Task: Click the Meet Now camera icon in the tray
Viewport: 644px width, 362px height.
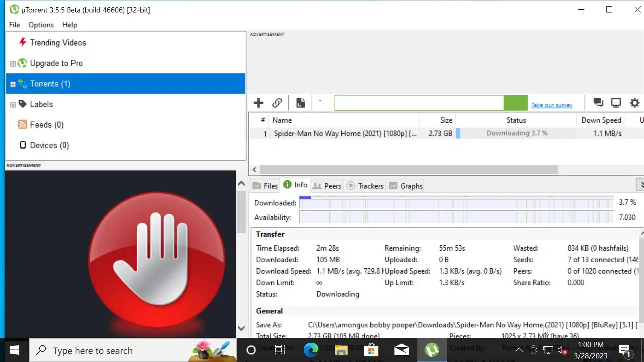Action: pyautogui.click(x=534, y=350)
